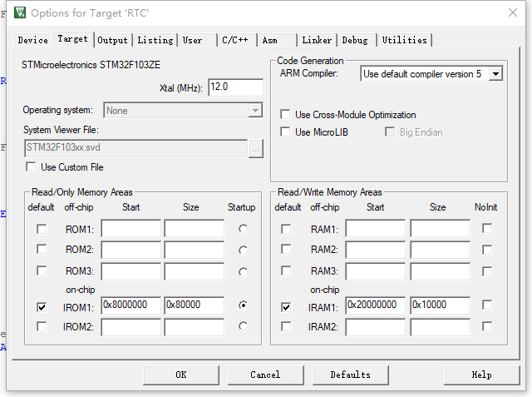Click the Xtal (MHz) input field
532x397 pixels.
235,87
